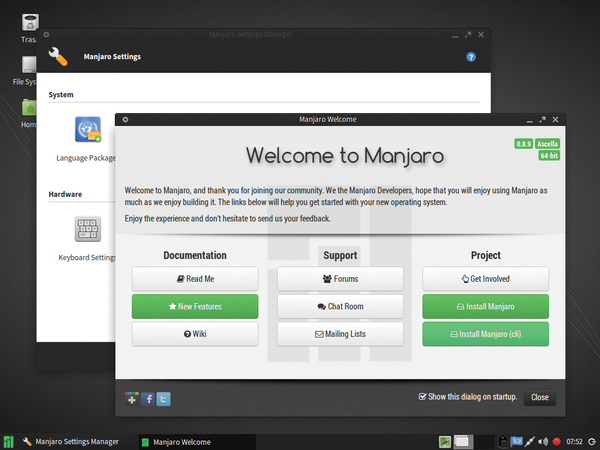
Task: Open the Twitter social icon
Action: pos(163,399)
